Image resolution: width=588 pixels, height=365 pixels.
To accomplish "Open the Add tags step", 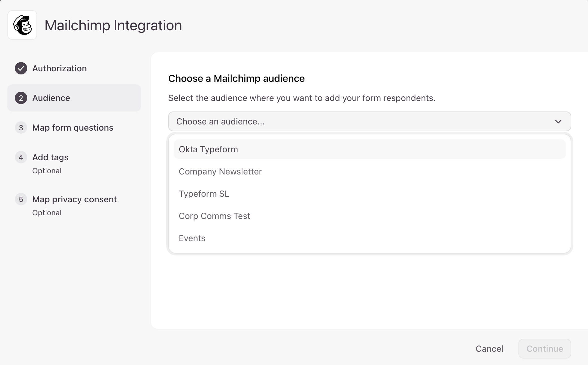I will [x=74, y=163].
